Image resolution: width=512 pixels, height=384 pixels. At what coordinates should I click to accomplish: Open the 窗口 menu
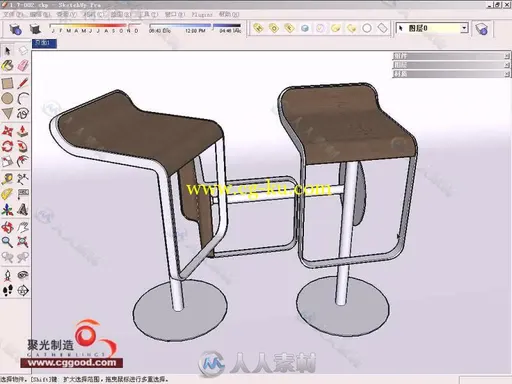click(x=175, y=15)
